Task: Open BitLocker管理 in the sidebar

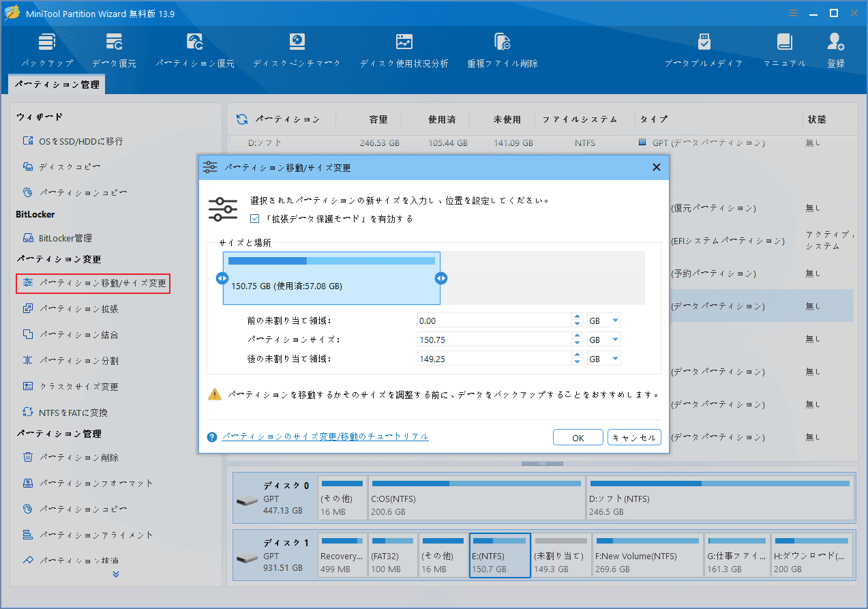Action: click(x=57, y=238)
